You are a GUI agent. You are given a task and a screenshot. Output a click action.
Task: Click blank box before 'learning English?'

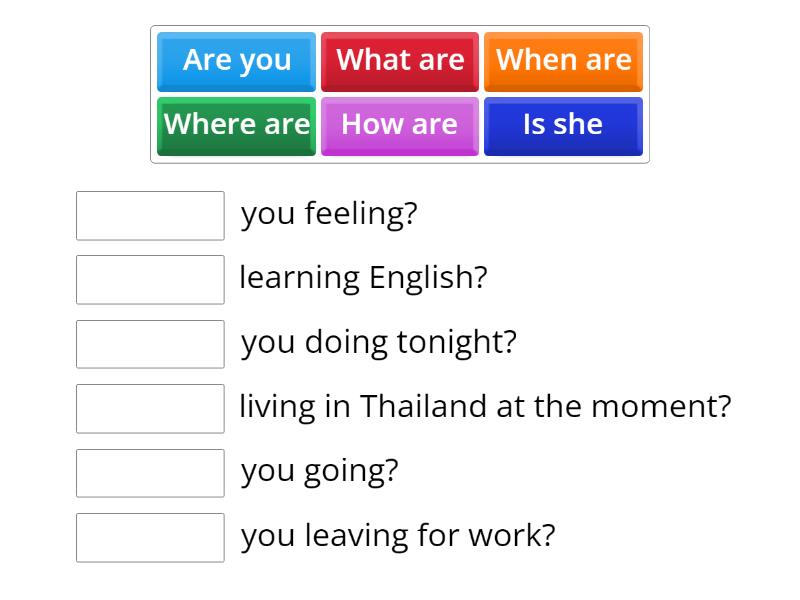[150, 280]
